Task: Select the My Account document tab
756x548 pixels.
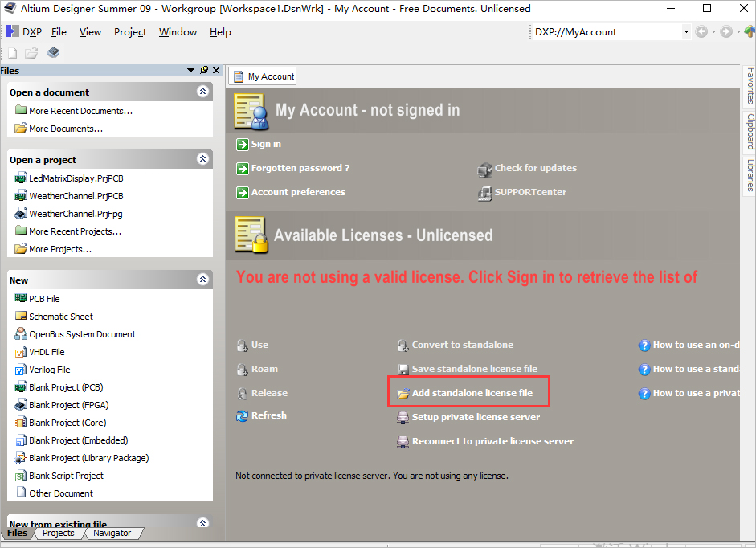Action: coord(264,76)
